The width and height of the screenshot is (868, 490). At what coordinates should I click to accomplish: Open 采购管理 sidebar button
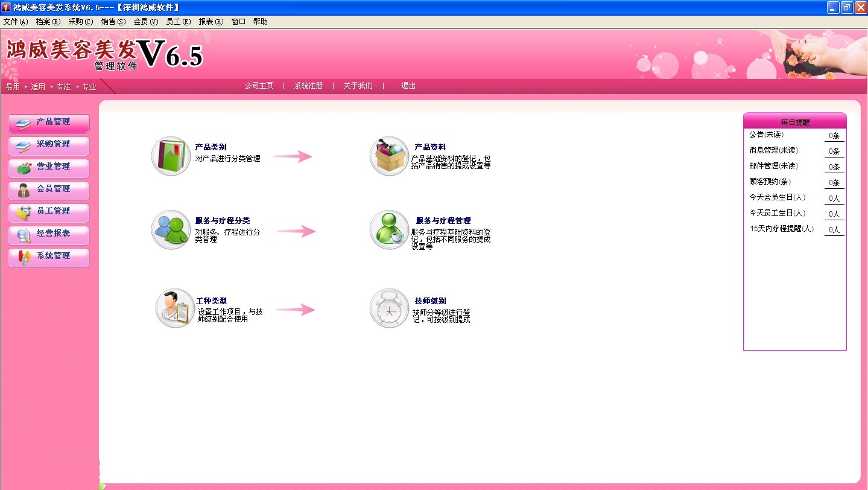click(x=49, y=145)
